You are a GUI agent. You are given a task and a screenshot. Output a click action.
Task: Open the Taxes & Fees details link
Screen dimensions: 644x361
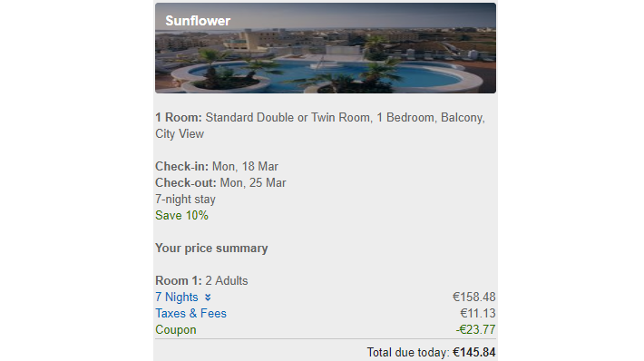[190, 313]
